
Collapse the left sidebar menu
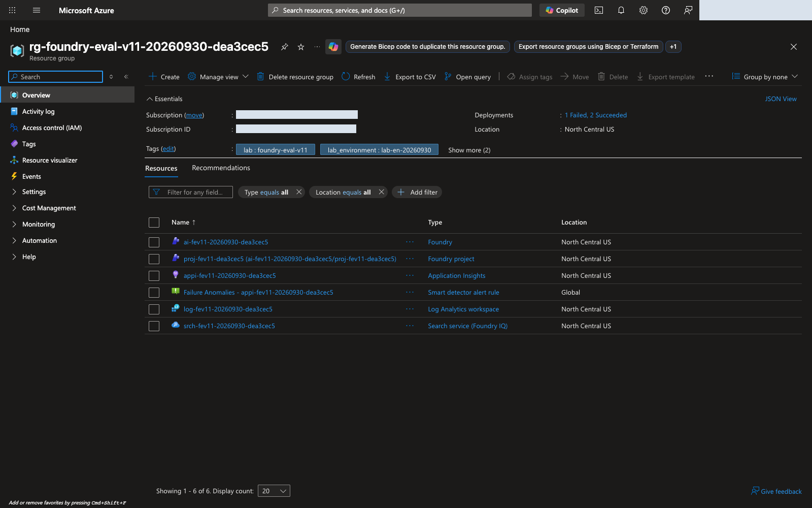click(x=126, y=77)
